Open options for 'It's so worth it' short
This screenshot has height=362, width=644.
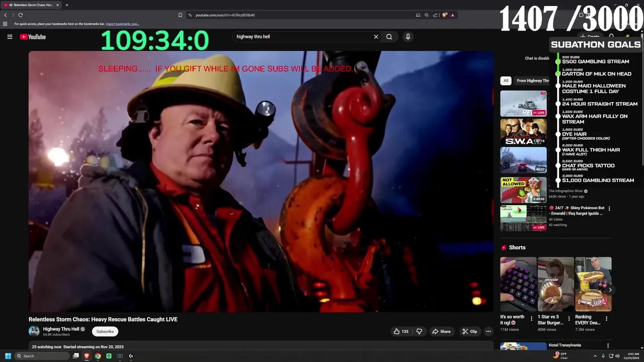click(531, 318)
